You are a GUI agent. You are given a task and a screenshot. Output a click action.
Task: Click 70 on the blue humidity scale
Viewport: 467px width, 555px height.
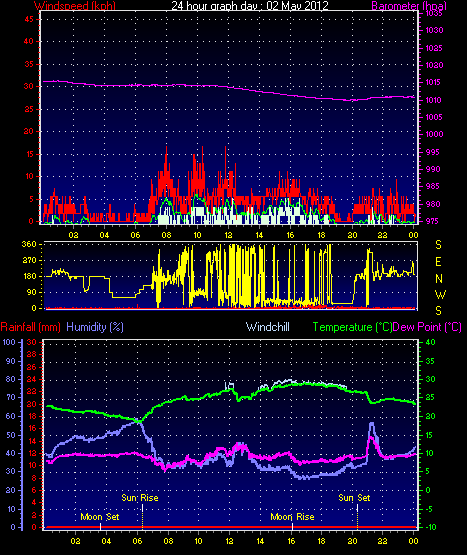click(11, 397)
